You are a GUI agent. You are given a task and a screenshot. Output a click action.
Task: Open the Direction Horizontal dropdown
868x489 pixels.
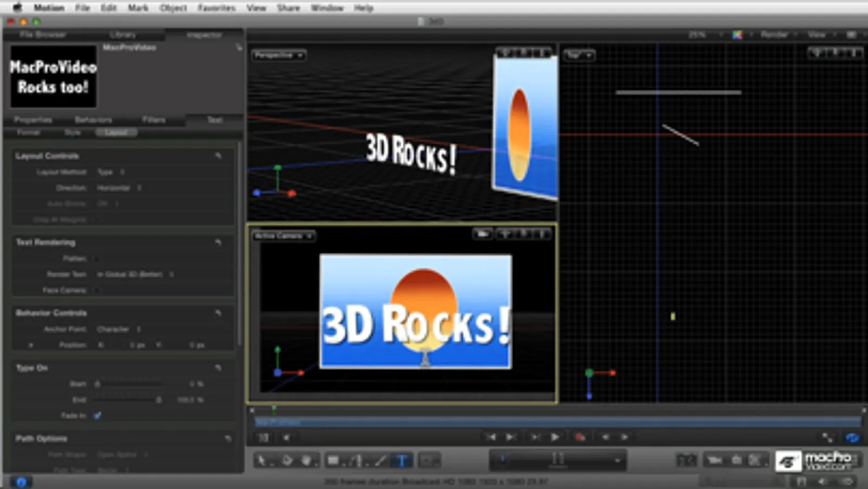click(119, 188)
